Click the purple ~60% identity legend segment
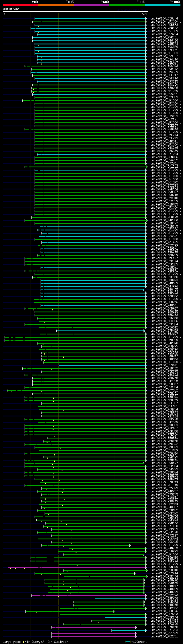 tap(91, 5)
